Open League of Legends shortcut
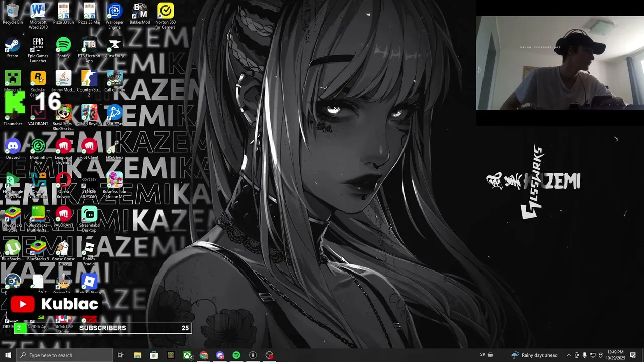644x362 pixels. [x=63, y=152]
